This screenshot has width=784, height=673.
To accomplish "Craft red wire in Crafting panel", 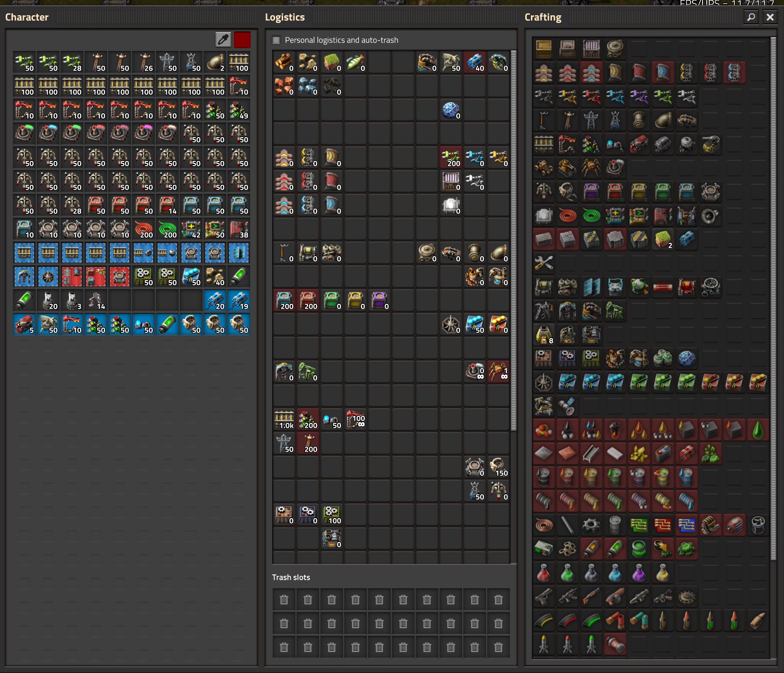I will click(x=568, y=215).
